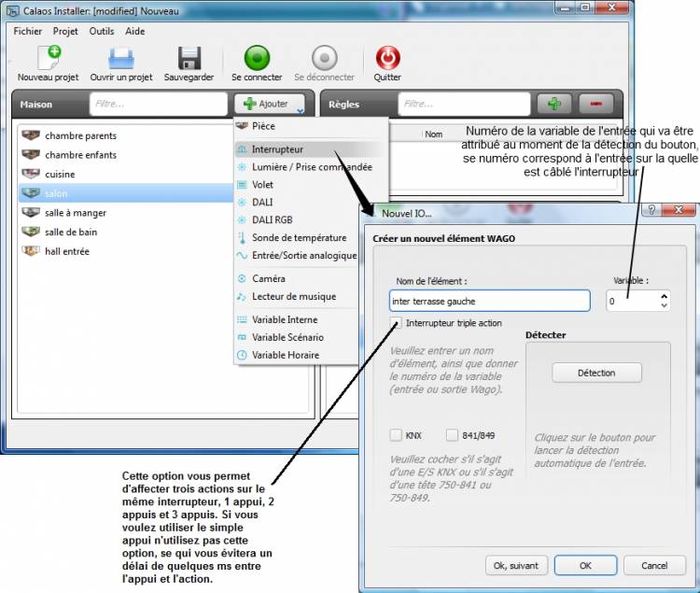Click the Nom column header in Règles
The width and height of the screenshot is (700, 593).
pyautogui.click(x=433, y=134)
